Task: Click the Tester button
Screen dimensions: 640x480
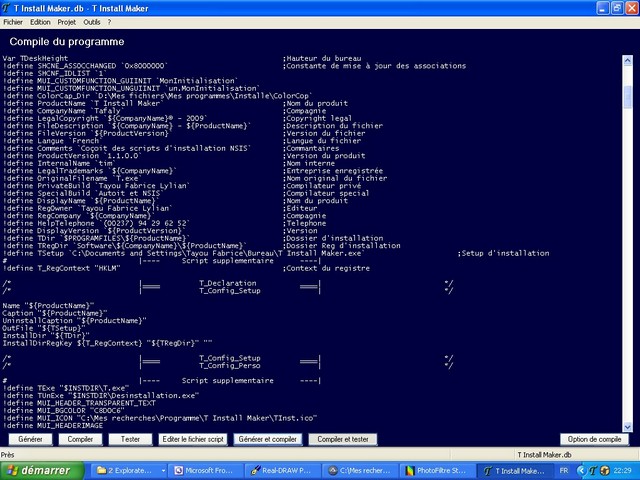Action: point(130,439)
